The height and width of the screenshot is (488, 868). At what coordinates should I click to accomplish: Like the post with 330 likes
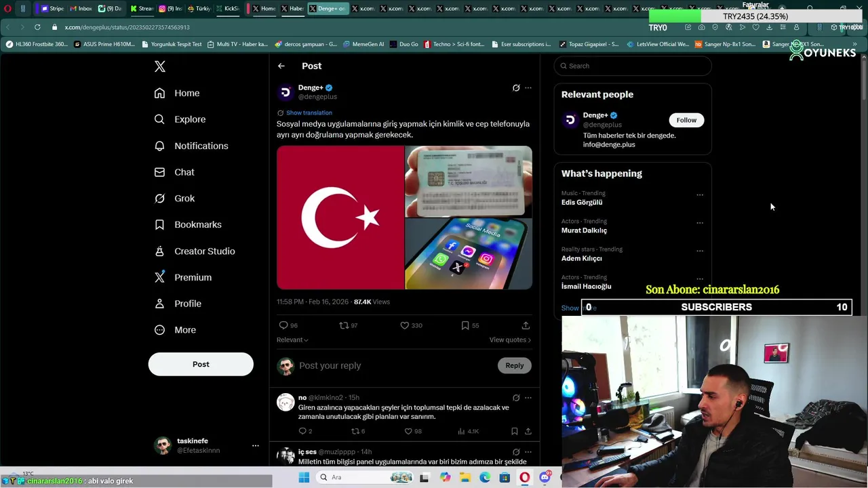click(x=405, y=325)
